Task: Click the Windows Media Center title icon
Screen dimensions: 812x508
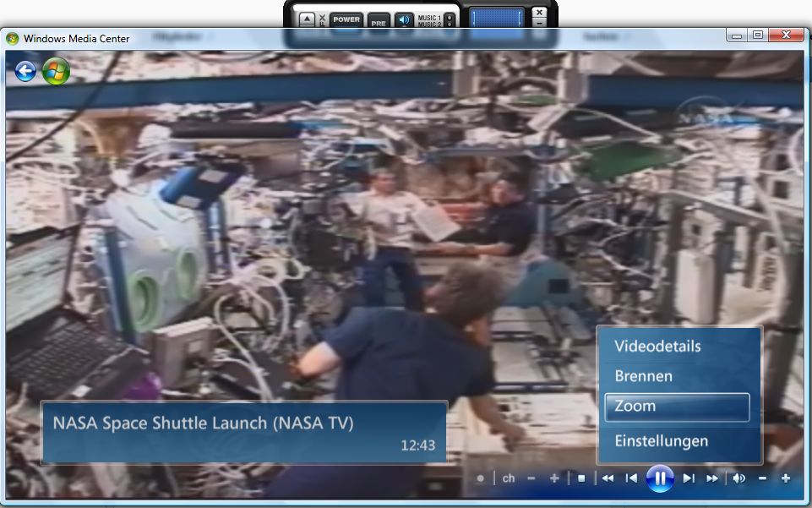Action: point(13,38)
